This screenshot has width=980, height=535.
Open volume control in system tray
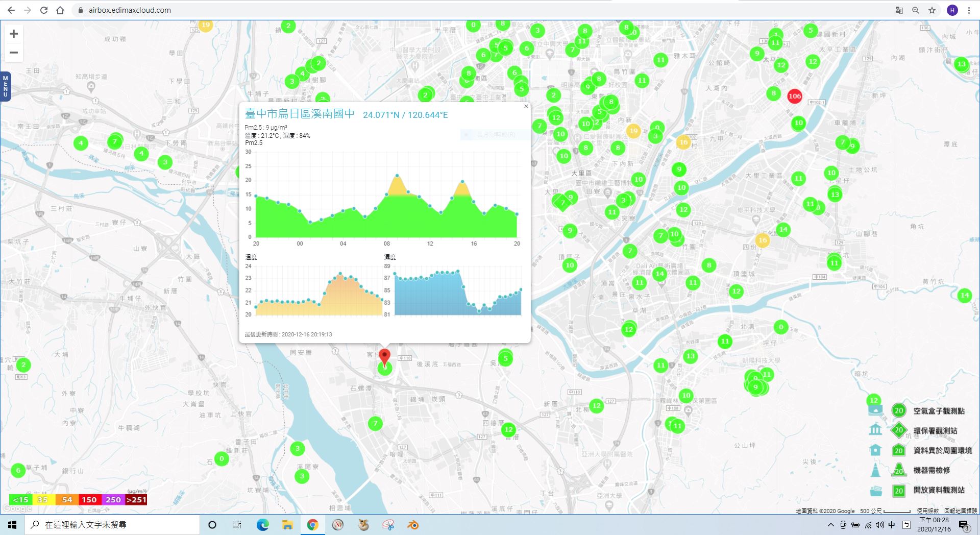(879, 525)
